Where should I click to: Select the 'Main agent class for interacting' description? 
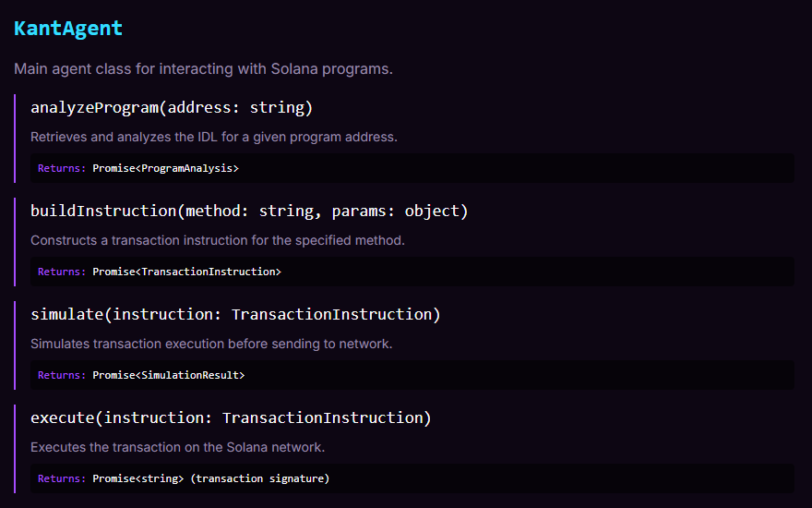(x=203, y=69)
